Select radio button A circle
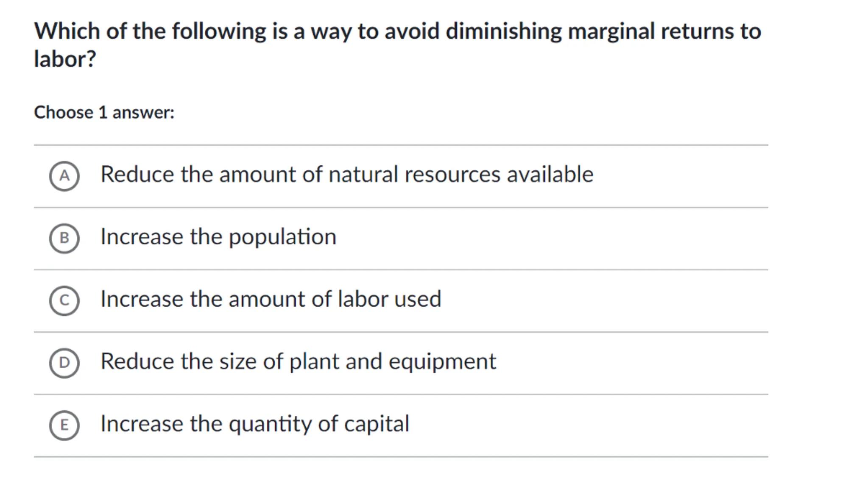The height and width of the screenshot is (492, 868). pos(64,176)
